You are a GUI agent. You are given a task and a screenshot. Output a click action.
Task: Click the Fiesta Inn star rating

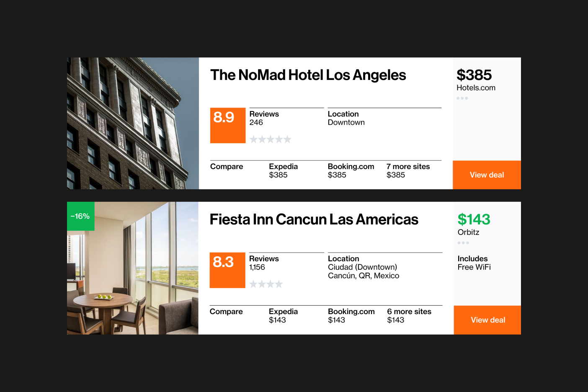tap(266, 284)
